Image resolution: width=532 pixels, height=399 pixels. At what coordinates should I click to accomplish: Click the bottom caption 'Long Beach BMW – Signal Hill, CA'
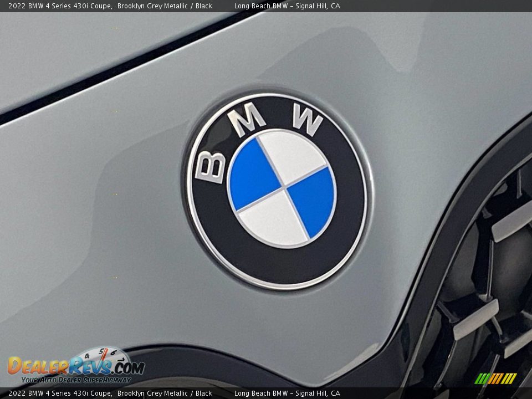click(x=287, y=393)
